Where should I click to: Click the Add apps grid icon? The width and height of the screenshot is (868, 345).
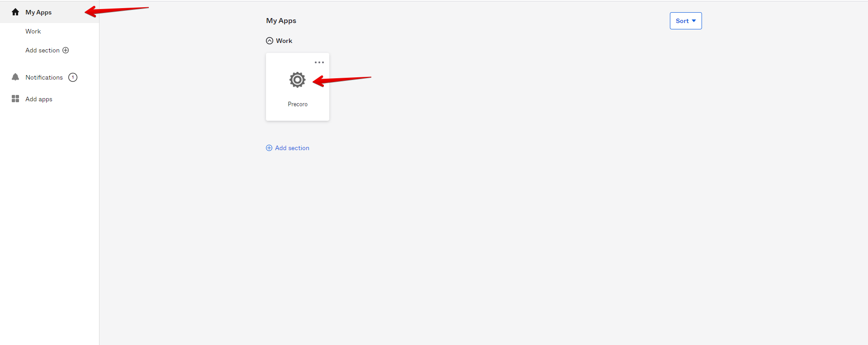tap(15, 99)
